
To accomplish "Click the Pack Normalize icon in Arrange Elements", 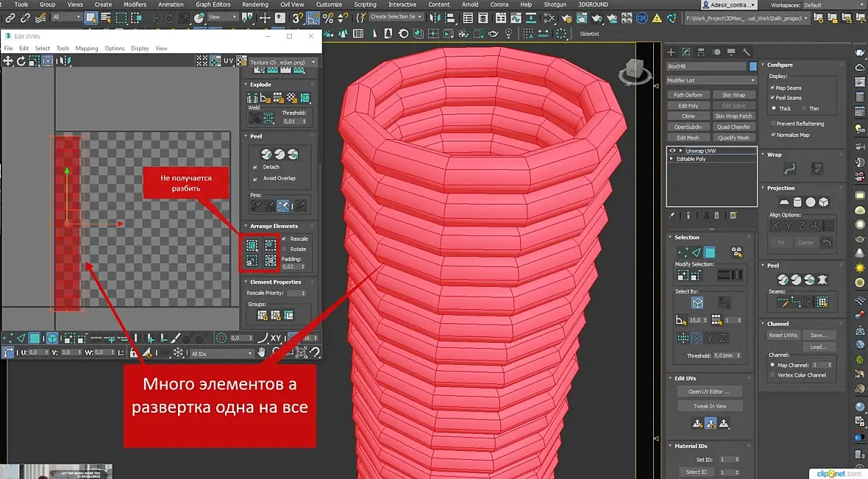I will (270, 245).
